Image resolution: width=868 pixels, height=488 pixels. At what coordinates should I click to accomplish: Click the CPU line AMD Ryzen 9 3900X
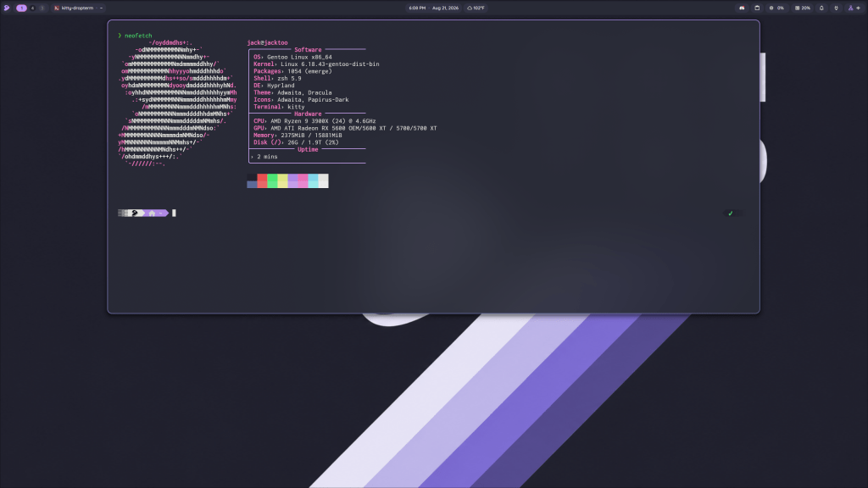point(314,121)
